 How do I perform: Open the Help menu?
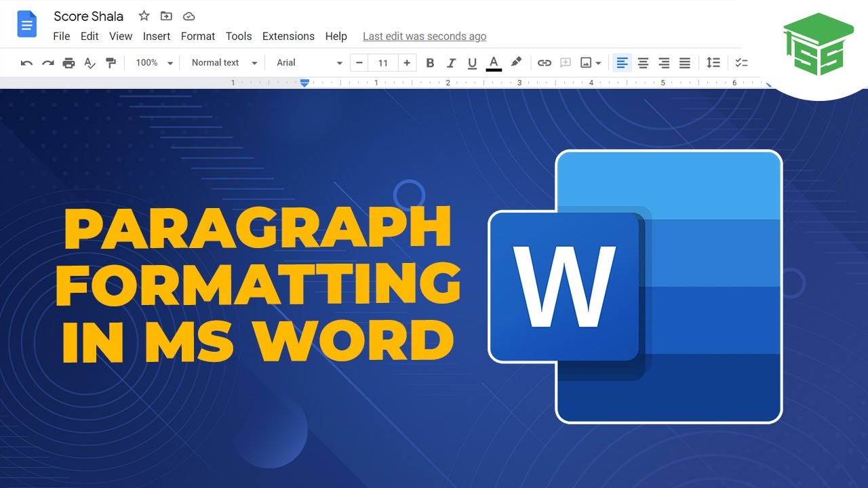point(336,37)
